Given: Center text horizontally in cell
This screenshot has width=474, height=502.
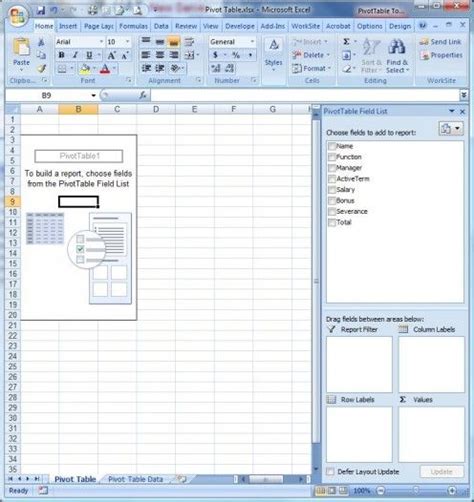Looking at the screenshot, I should click(160, 55).
